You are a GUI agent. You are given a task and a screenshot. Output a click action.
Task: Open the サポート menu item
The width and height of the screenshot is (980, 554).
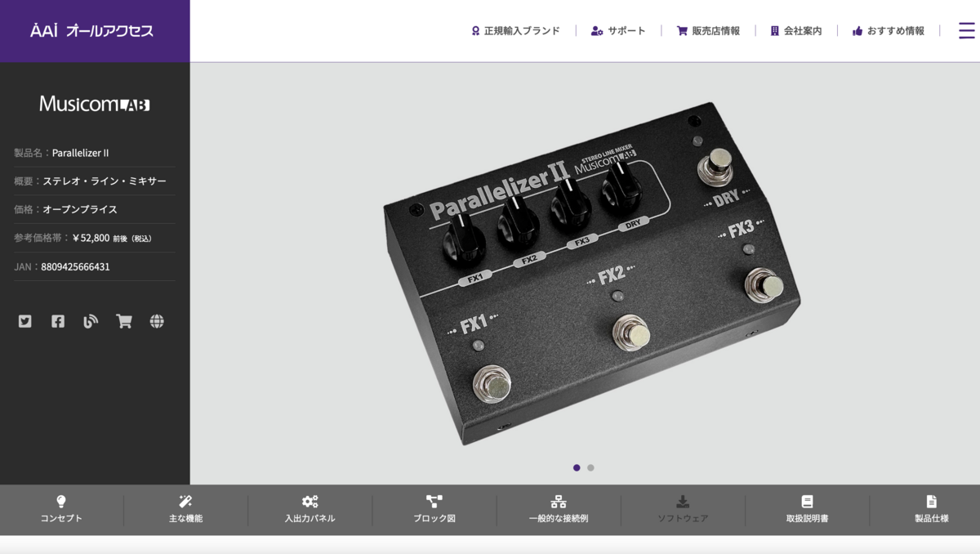(x=618, y=30)
